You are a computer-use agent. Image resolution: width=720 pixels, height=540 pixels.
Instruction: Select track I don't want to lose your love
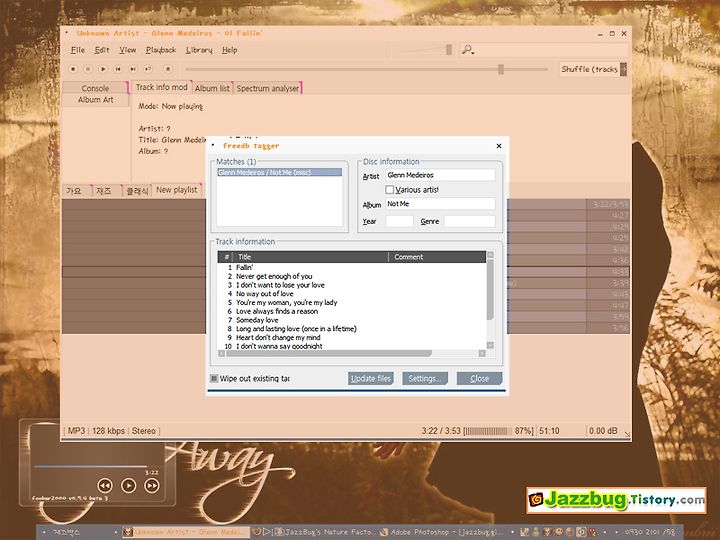pos(352,285)
